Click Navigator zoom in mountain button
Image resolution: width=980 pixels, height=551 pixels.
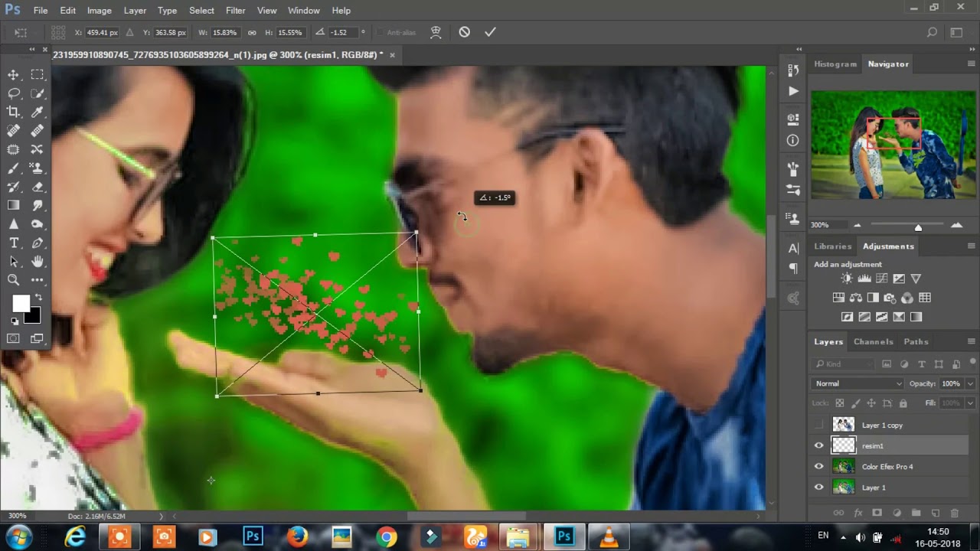(956, 225)
